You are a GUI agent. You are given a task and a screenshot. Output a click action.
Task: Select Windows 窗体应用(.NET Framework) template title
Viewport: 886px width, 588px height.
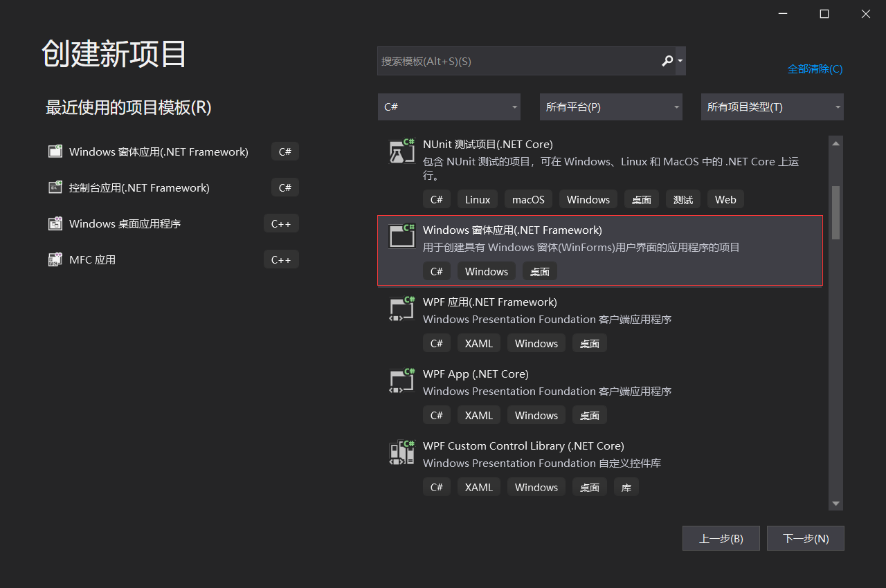point(512,230)
